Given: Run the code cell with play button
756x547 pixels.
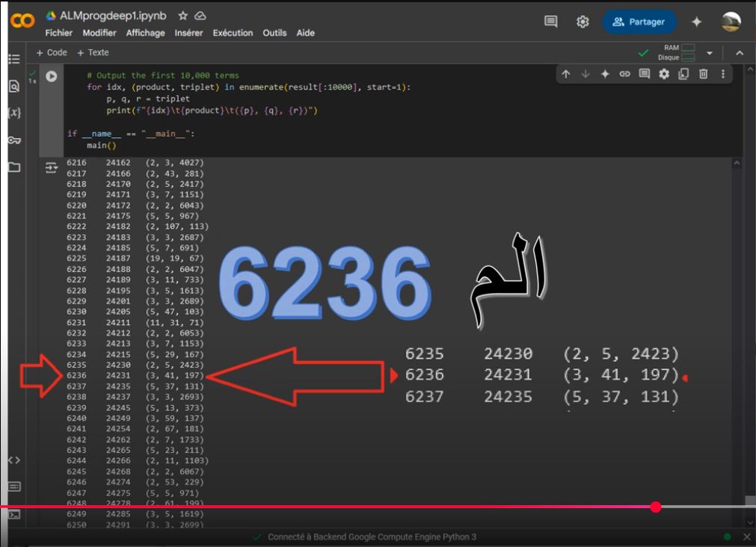Looking at the screenshot, I should 52,76.
